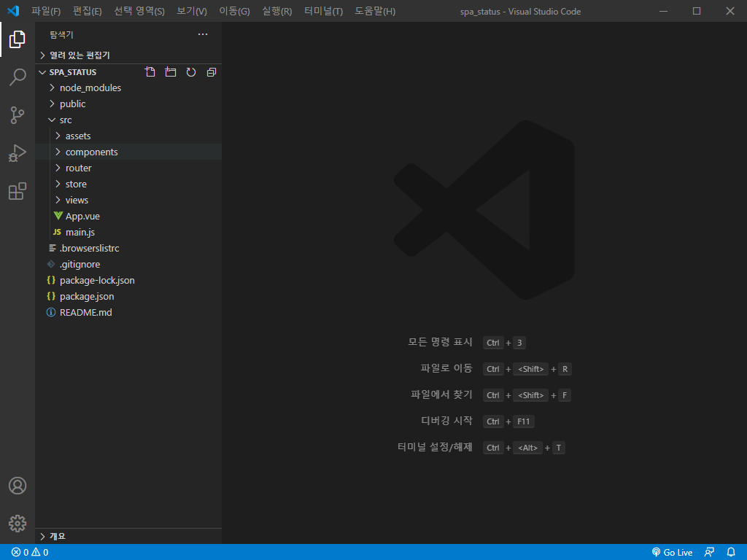
Task: Open the 터미널(T) menu
Action: pyautogui.click(x=323, y=11)
